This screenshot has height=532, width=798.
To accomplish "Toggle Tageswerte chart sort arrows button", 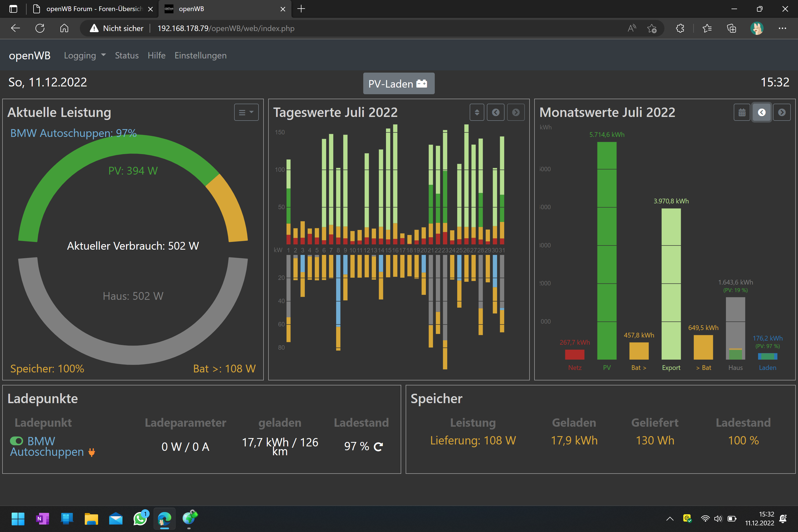I will (477, 112).
